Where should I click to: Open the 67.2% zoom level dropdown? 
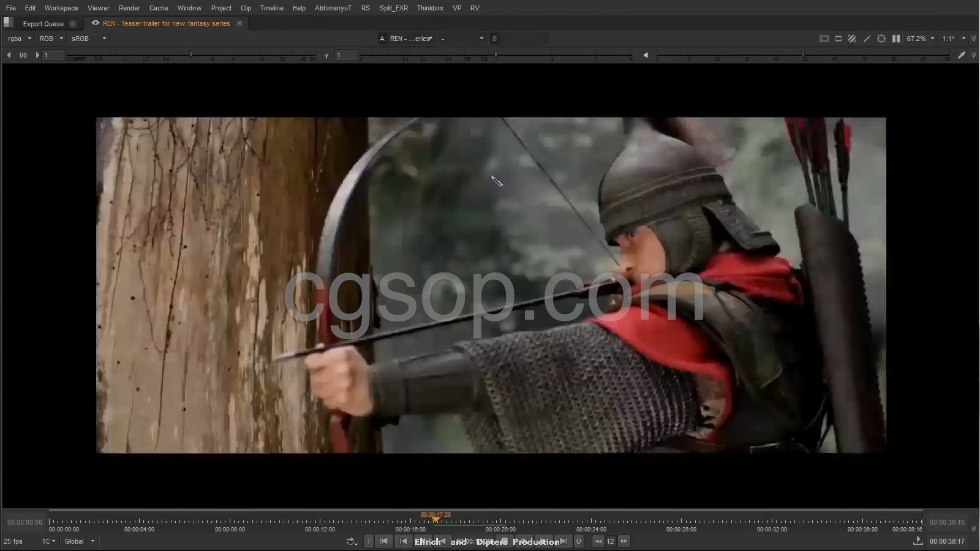[920, 39]
